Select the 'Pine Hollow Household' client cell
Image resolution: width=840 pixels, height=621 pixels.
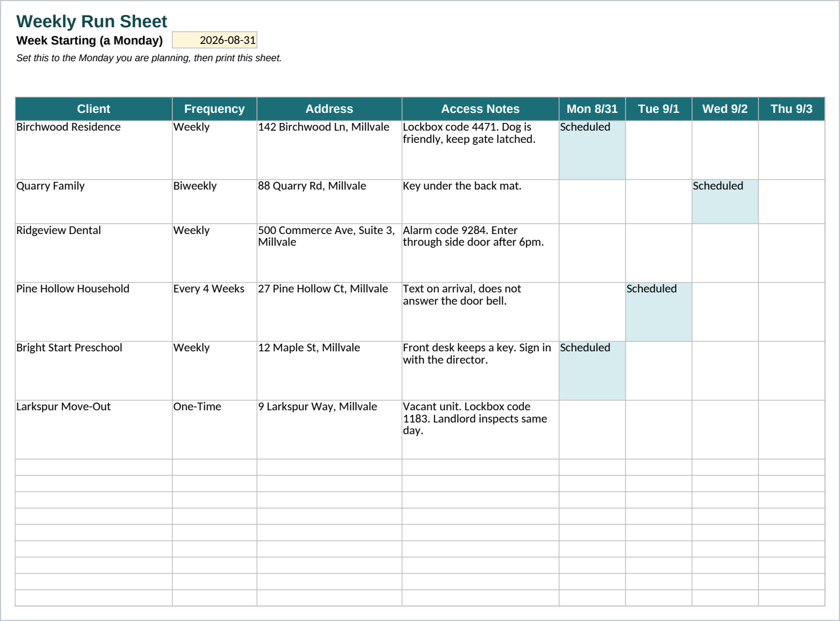point(94,312)
